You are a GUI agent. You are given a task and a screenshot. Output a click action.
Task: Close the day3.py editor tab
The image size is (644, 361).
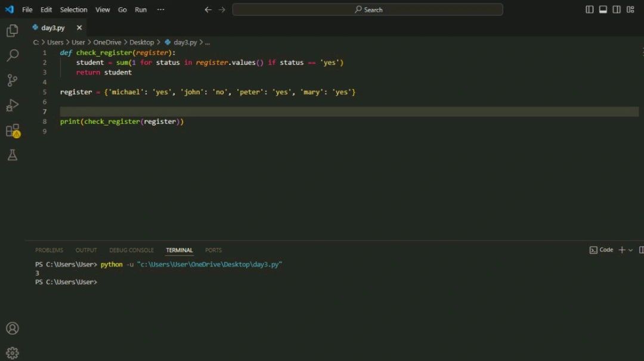pyautogui.click(x=79, y=28)
